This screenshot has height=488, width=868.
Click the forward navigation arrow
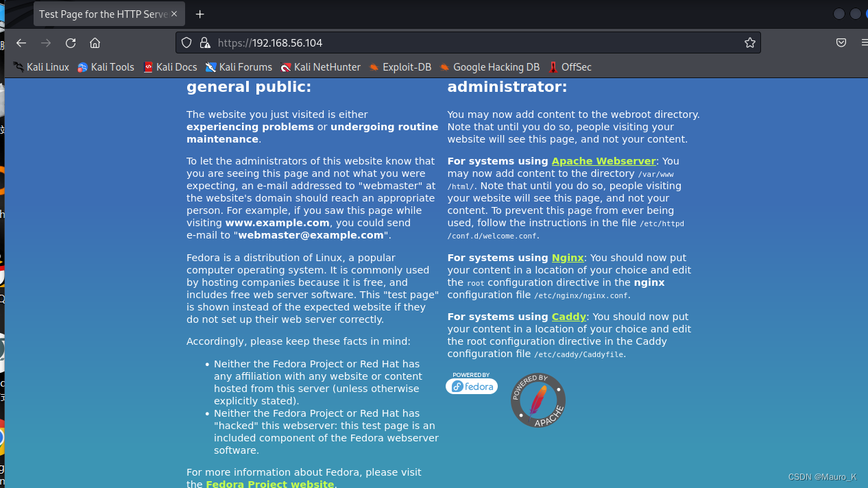point(46,42)
